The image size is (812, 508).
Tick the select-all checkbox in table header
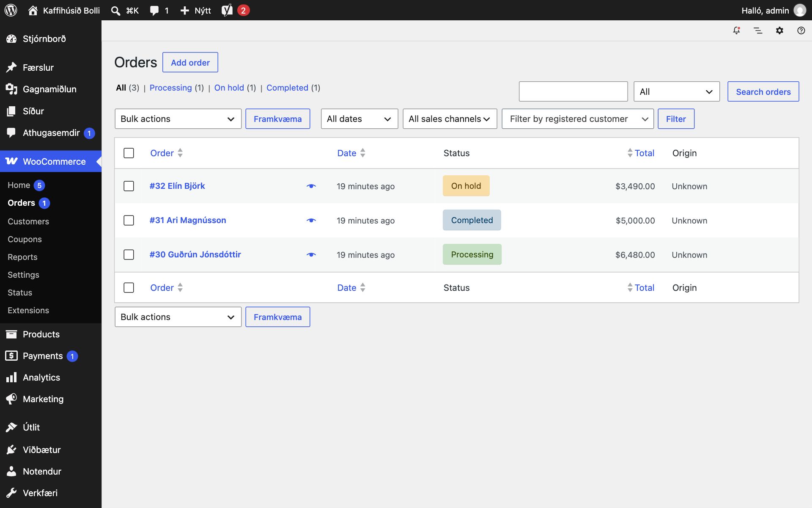(x=129, y=153)
